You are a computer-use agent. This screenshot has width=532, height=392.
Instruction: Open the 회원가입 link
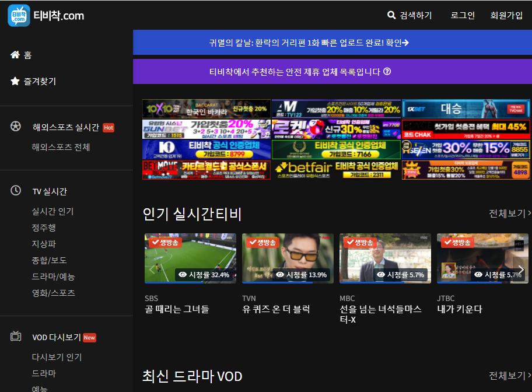coord(506,15)
